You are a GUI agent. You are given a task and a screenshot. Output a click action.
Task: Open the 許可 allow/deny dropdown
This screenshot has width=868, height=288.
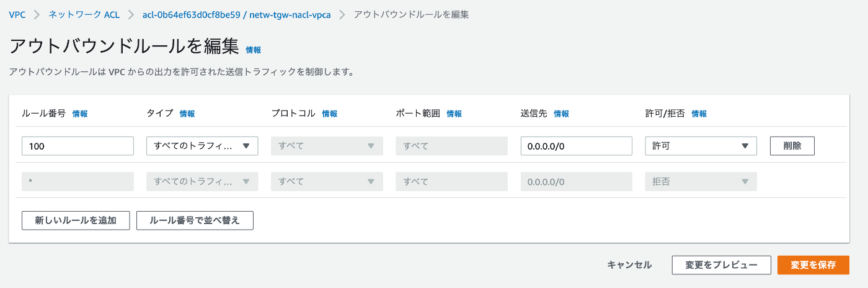(x=701, y=146)
